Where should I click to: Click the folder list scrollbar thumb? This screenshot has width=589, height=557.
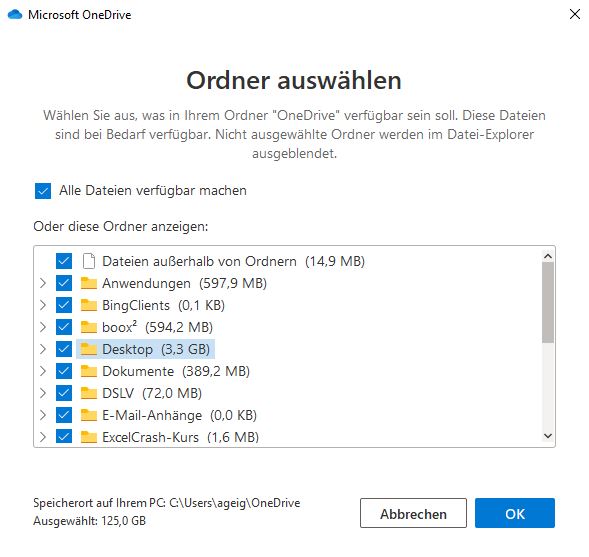548,303
